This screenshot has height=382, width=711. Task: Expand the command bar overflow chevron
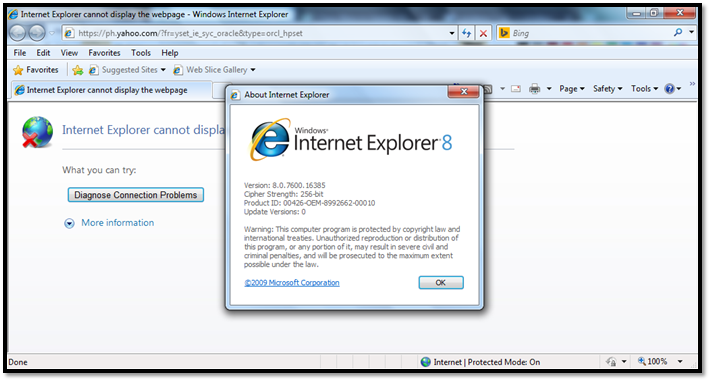(x=692, y=83)
